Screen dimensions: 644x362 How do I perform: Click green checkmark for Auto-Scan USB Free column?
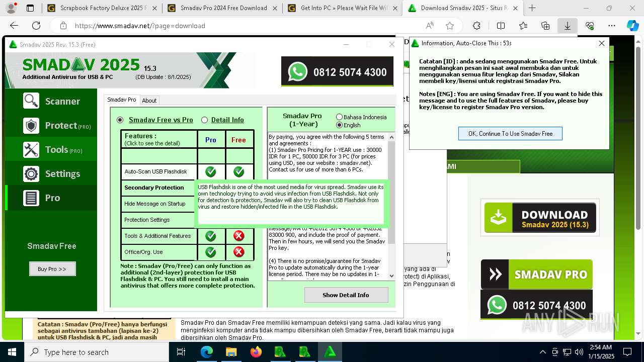pyautogui.click(x=239, y=172)
